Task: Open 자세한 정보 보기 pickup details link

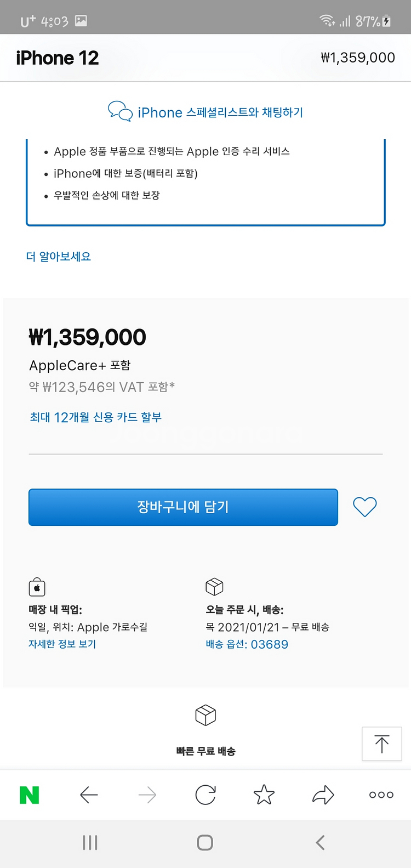Action: pyautogui.click(x=62, y=644)
